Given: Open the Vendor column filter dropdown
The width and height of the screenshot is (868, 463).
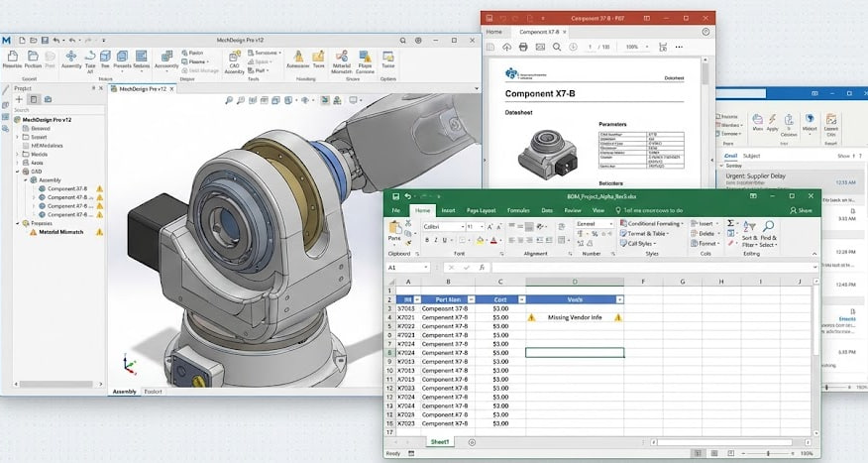Looking at the screenshot, I should 619,298.
